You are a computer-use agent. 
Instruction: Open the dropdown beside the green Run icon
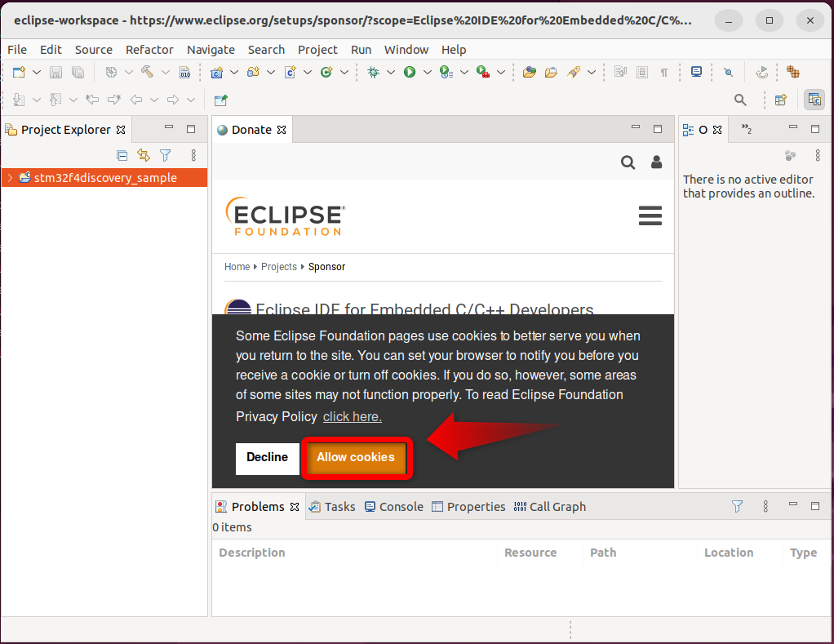click(x=428, y=72)
